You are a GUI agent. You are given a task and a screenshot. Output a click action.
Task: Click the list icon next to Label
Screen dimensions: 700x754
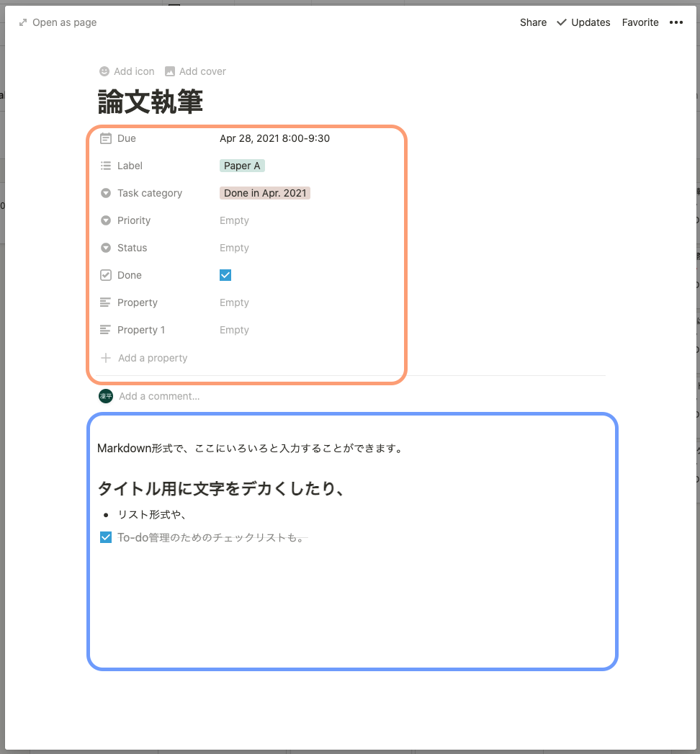pos(105,166)
